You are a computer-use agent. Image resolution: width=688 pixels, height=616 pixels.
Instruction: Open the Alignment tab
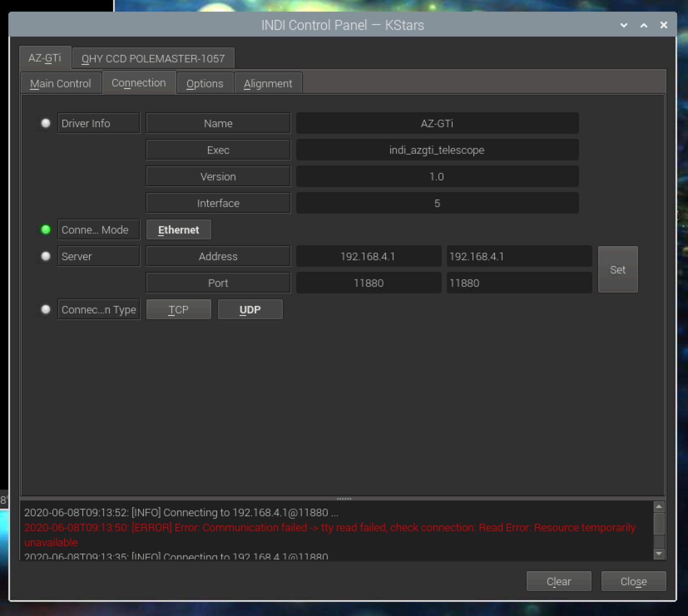coord(268,84)
